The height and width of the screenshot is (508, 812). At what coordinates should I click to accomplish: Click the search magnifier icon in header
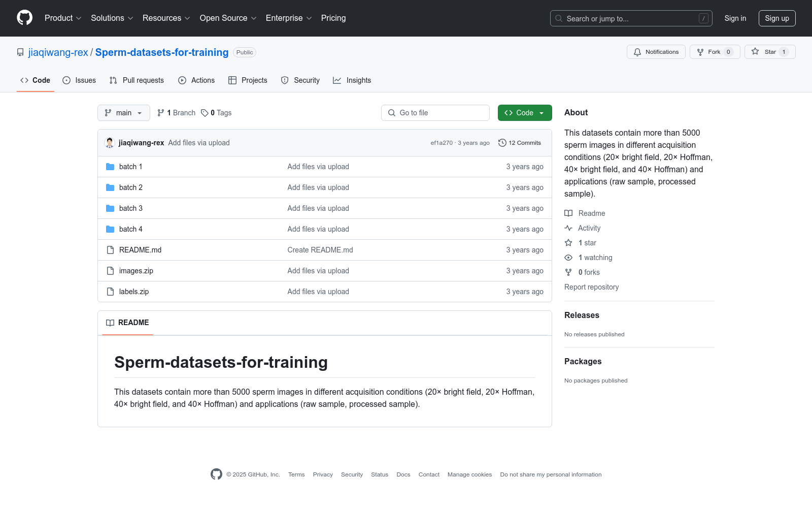[x=559, y=18]
